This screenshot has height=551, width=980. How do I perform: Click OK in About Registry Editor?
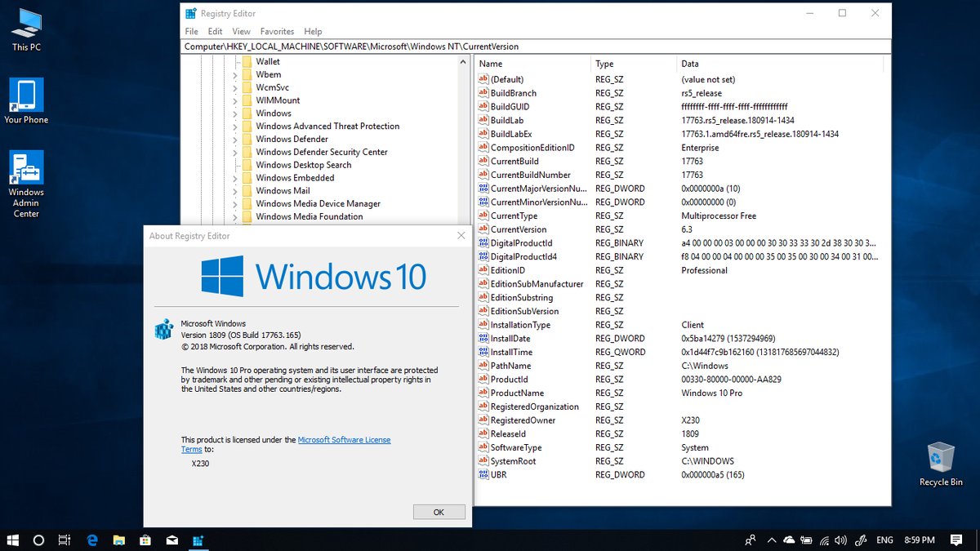pyautogui.click(x=439, y=512)
